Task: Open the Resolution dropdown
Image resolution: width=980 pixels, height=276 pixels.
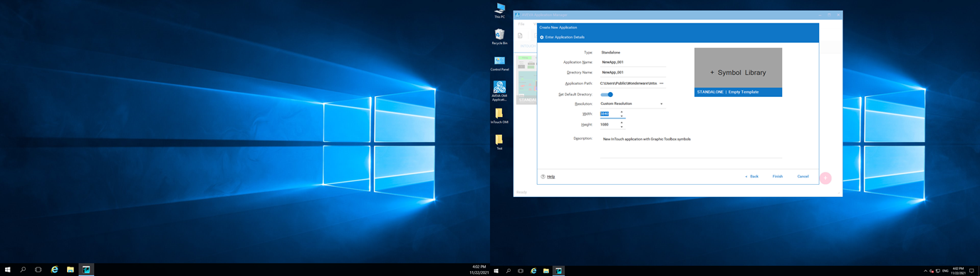Action: 632,104
